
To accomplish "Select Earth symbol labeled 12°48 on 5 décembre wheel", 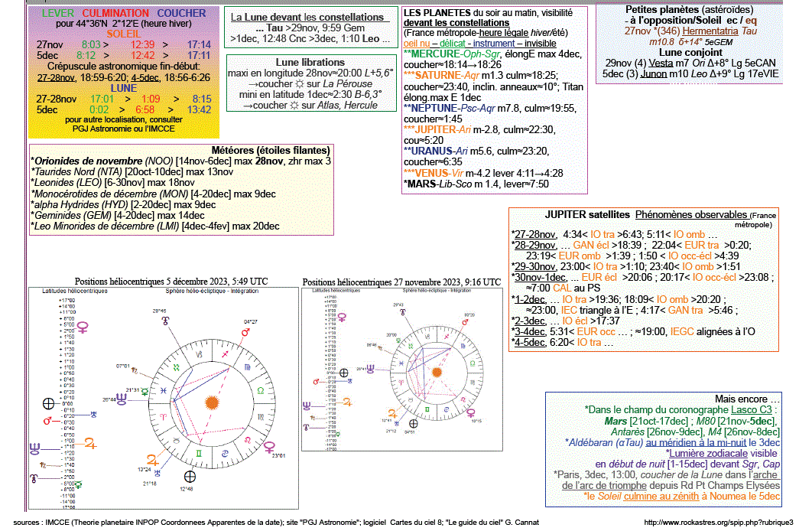I will (190, 476).
